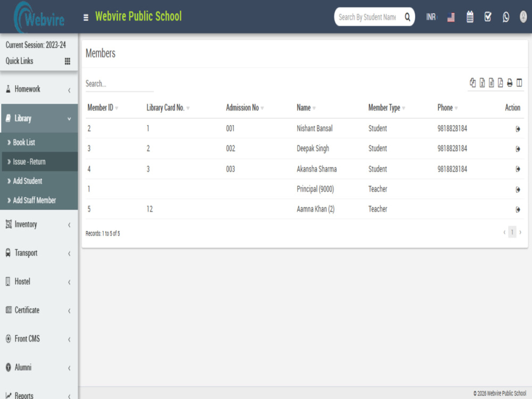The height and width of the screenshot is (399, 532).
Task: Click issue-return action icon for Deepak Singh
Action: 518,149
